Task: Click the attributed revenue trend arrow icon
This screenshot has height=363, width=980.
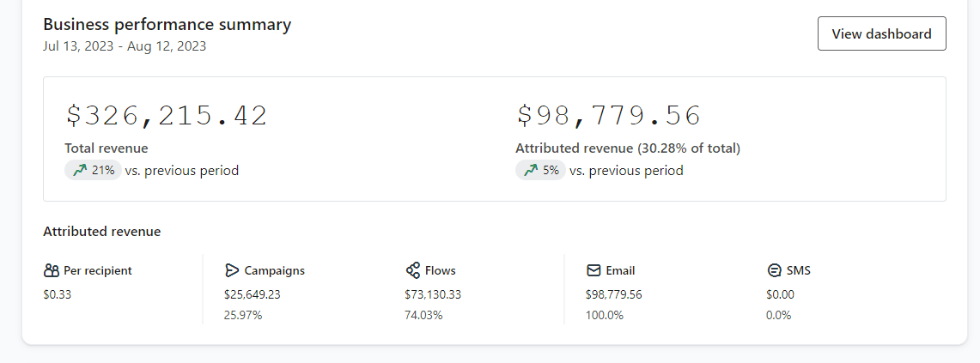Action: pos(531,170)
